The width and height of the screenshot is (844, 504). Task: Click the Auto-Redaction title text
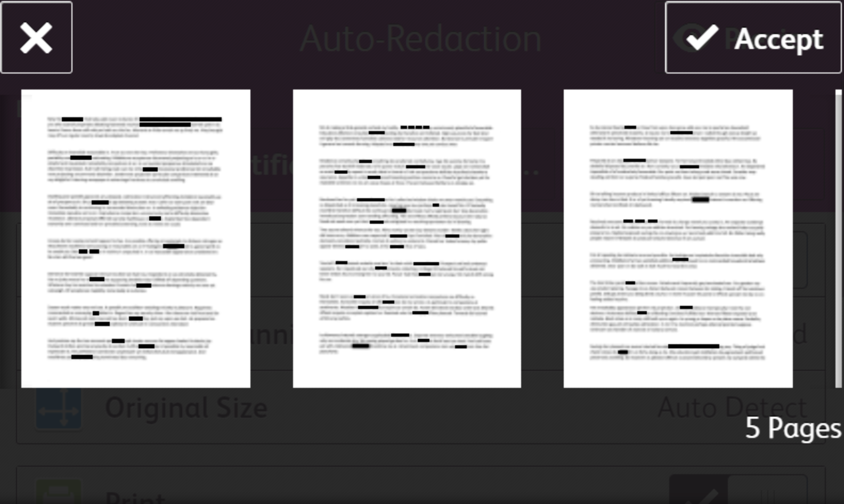[x=421, y=38]
